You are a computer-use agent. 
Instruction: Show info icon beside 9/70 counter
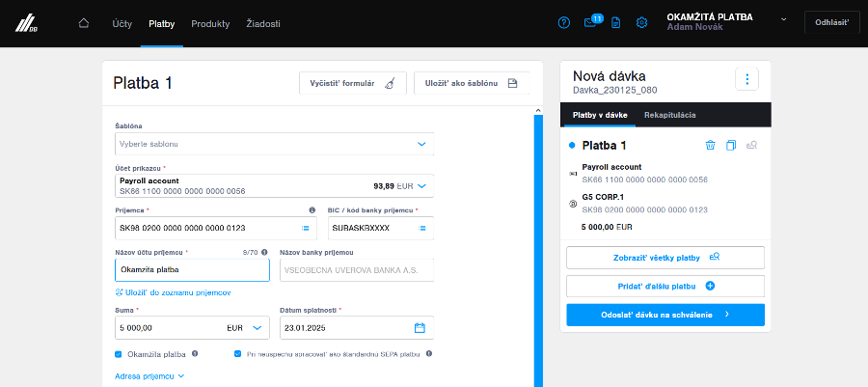[264, 252]
